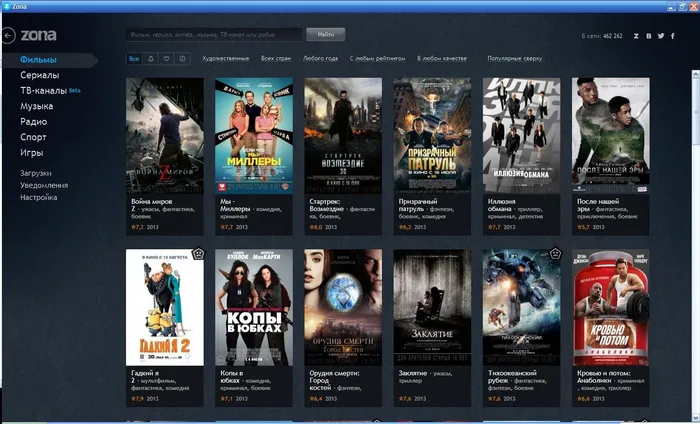This screenshot has width=700, height=424.
Task: Click the Найти search button
Action: coord(325,34)
